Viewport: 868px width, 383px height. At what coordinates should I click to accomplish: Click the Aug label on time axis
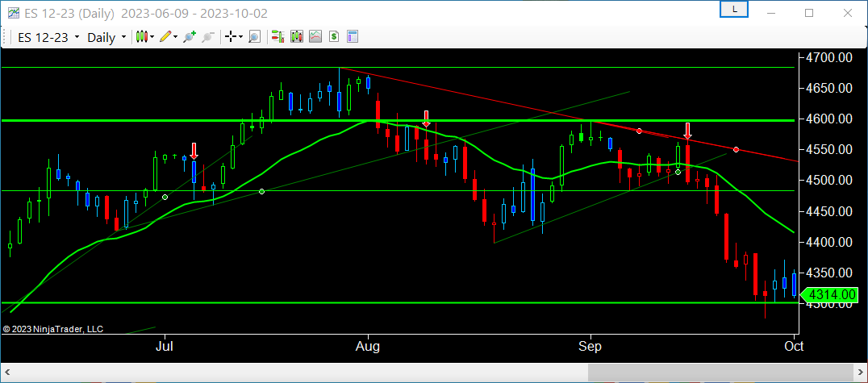pyautogui.click(x=368, y=347)
